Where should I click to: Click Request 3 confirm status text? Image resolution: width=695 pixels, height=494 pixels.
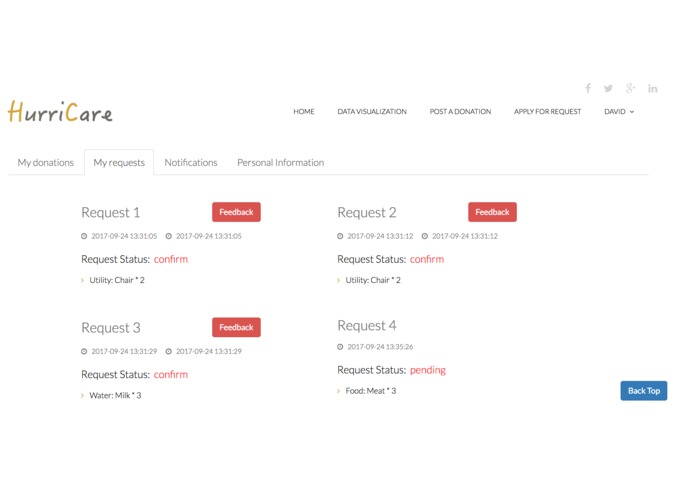coord(171,374)
